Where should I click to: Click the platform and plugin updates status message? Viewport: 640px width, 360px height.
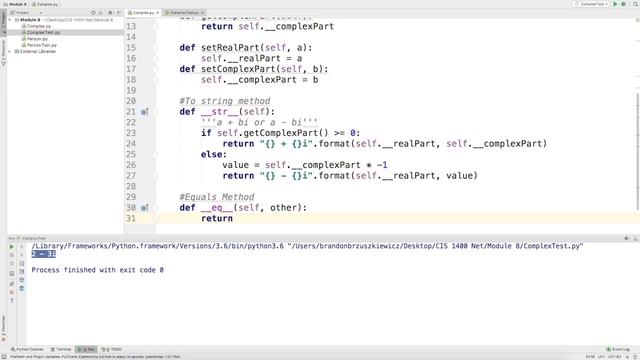click(95, 357)
